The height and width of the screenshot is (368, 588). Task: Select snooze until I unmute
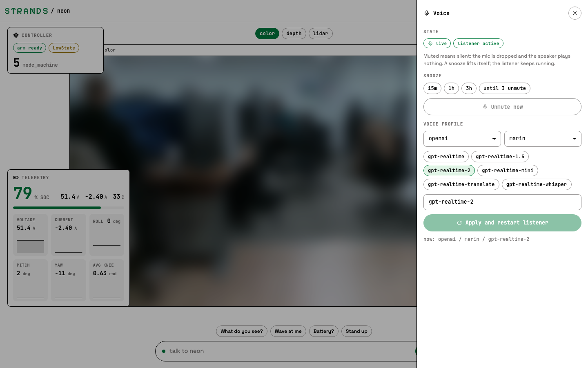[505, 88]
